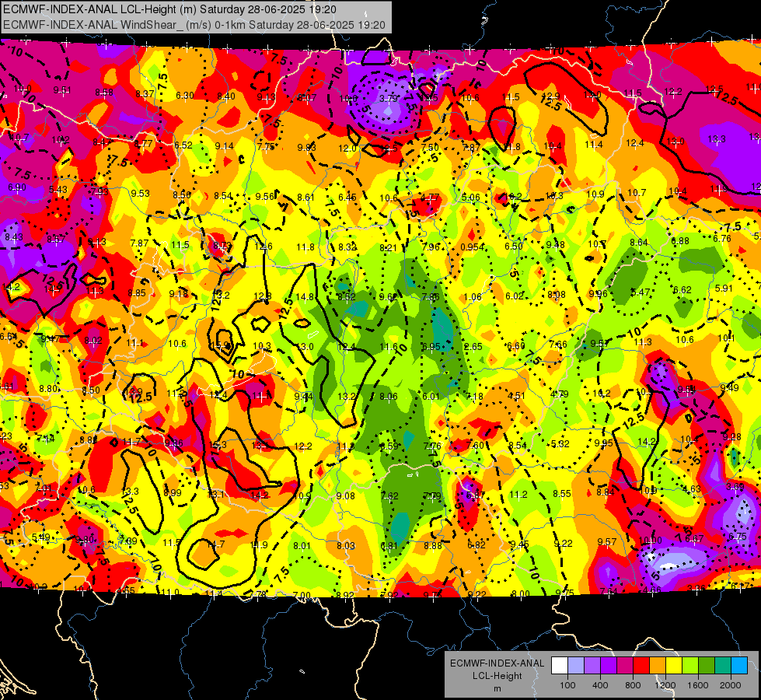Click the wind shear value '5.32'
Viewport: 761px width, 700px height.
(560, 444)
